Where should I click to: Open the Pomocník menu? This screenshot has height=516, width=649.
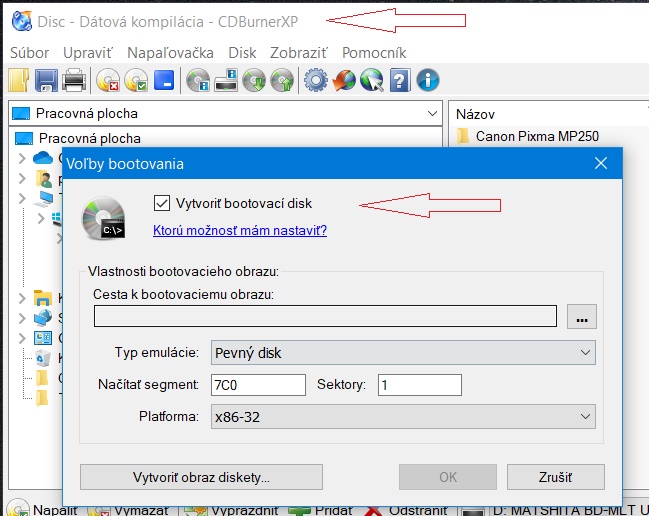point(374,53)
